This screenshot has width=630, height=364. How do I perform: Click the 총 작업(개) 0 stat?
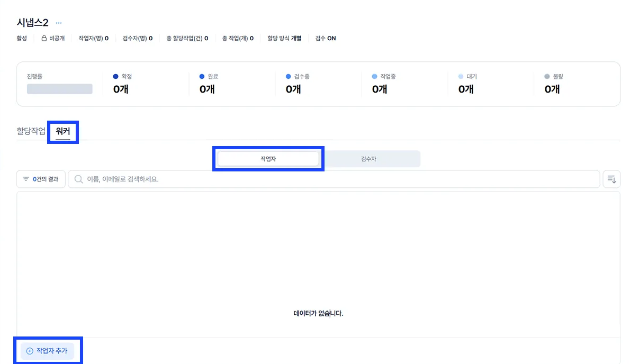(x=238, y=38)
